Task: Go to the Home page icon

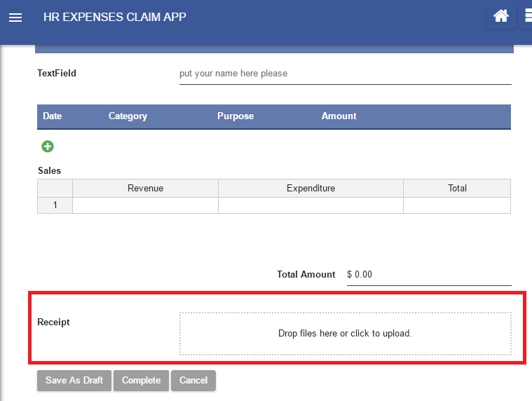Action: (x=500, y=17)
